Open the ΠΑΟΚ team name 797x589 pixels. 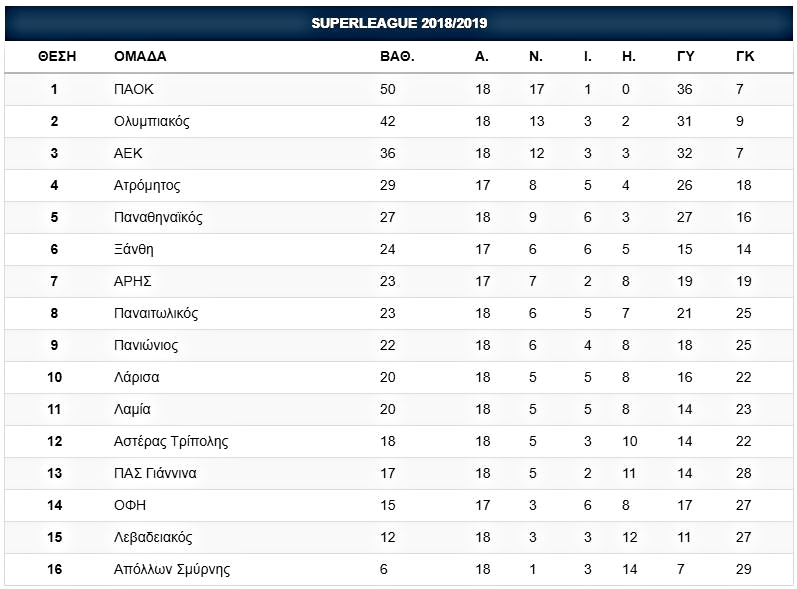coord(134,89)
